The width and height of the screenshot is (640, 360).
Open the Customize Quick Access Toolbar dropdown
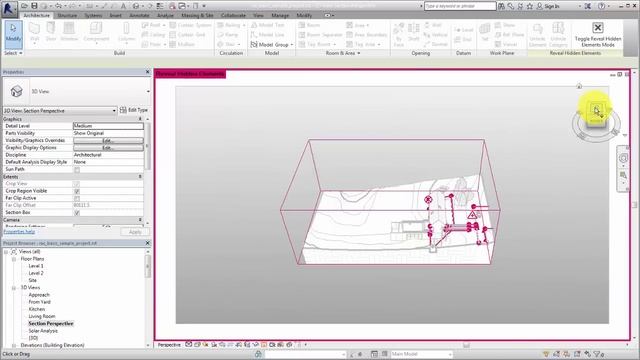(x=204, y=6)
